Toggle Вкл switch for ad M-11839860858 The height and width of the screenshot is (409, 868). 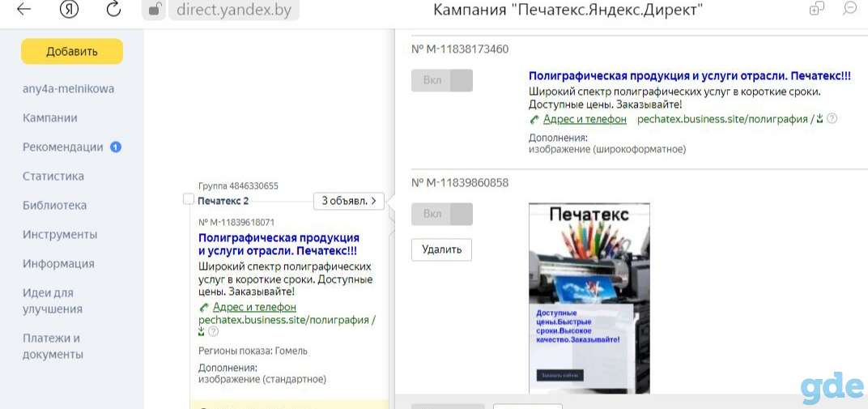pyautogui.click(x=442, y=214)
